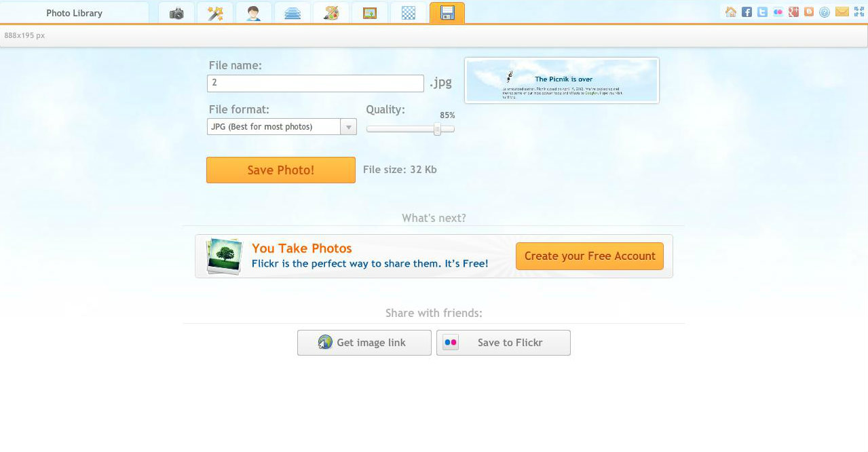Click the 'Share with friends:' heading
The width and height of the screenshot is (868, 452).
434,313
